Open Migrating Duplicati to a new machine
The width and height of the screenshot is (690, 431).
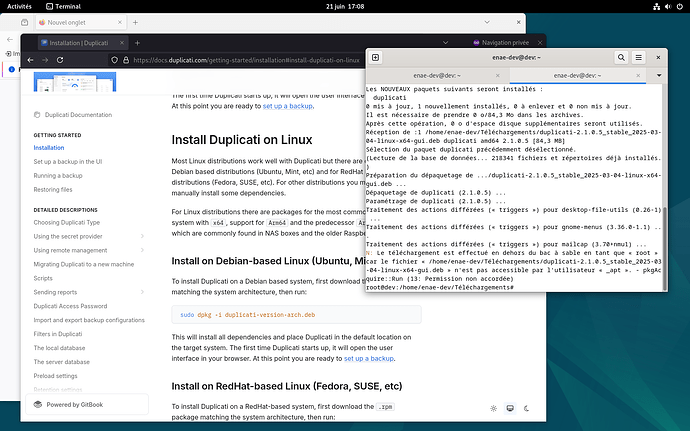[84, 265]
